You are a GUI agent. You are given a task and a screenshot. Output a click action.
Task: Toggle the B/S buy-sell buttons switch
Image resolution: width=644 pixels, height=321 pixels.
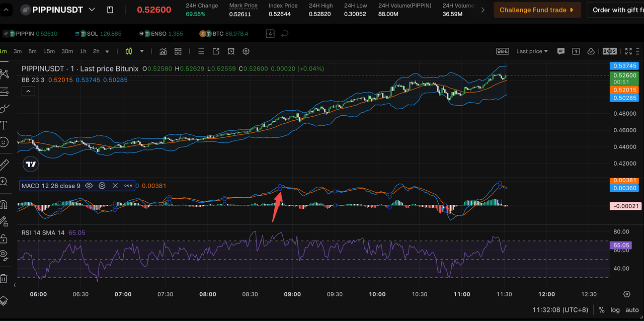(x=609, y=51)
